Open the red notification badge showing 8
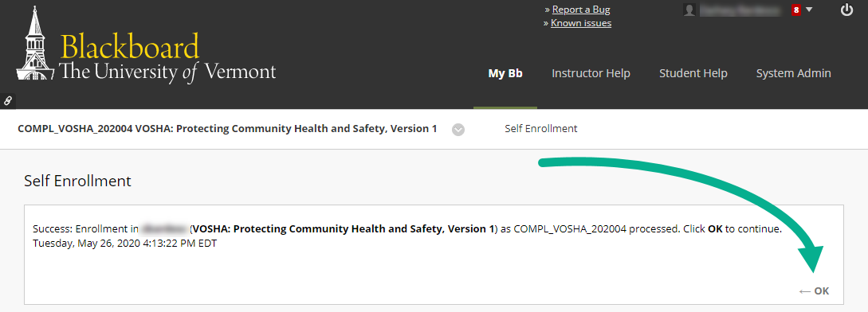 point(796,10)
